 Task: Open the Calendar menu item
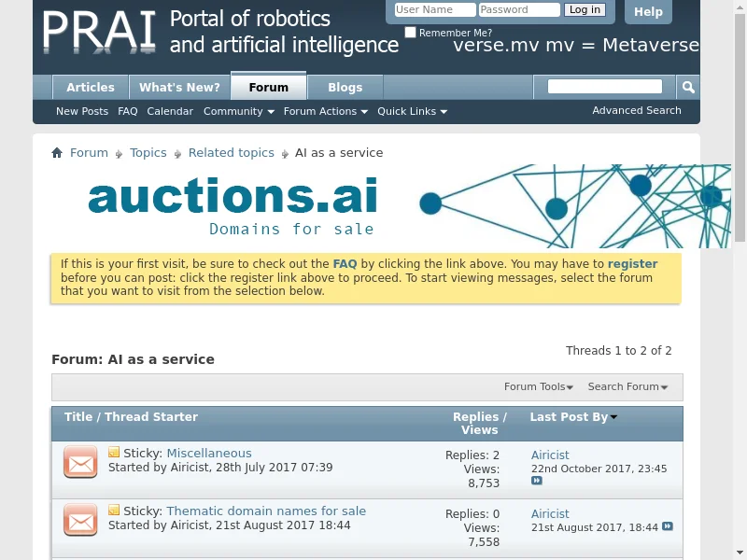170,111
